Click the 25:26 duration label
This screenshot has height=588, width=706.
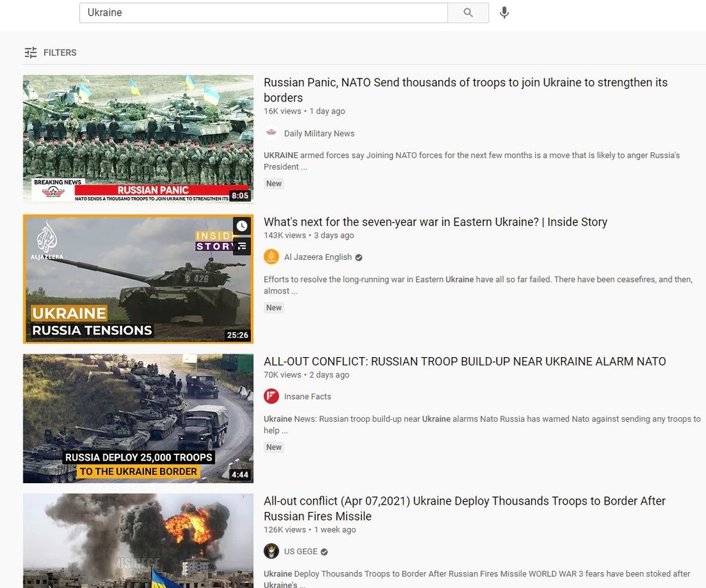point(238,335)
